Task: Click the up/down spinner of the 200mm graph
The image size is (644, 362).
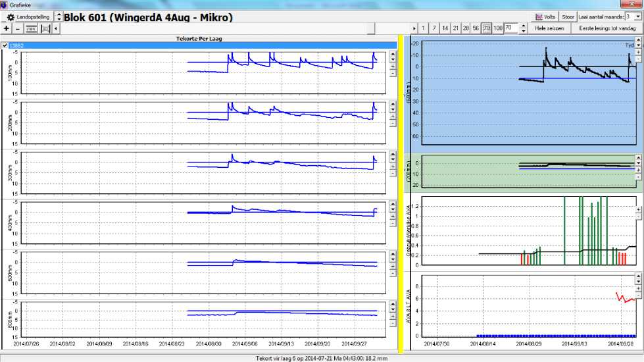Action: pyautogui.click(x=393, y=107)
